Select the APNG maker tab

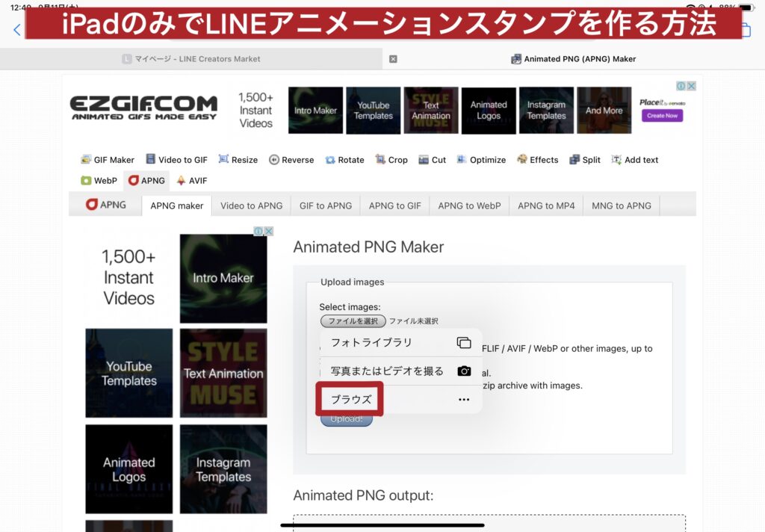click(x=176, y=206)
